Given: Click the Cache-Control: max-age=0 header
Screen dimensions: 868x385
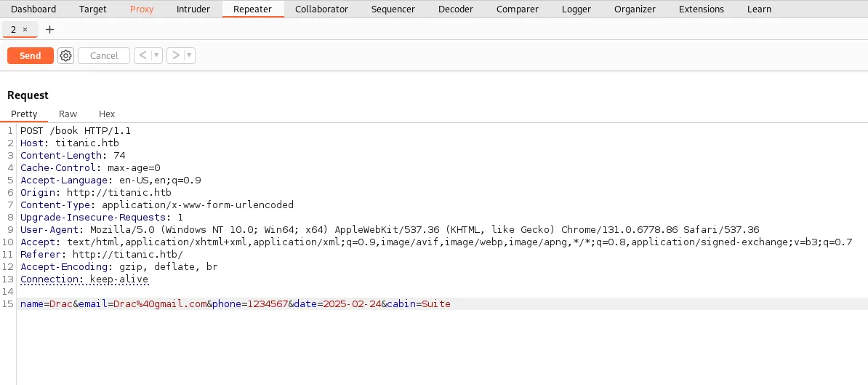Looking at the screenshot, I should pyautogui.click(x=90, y=168).
